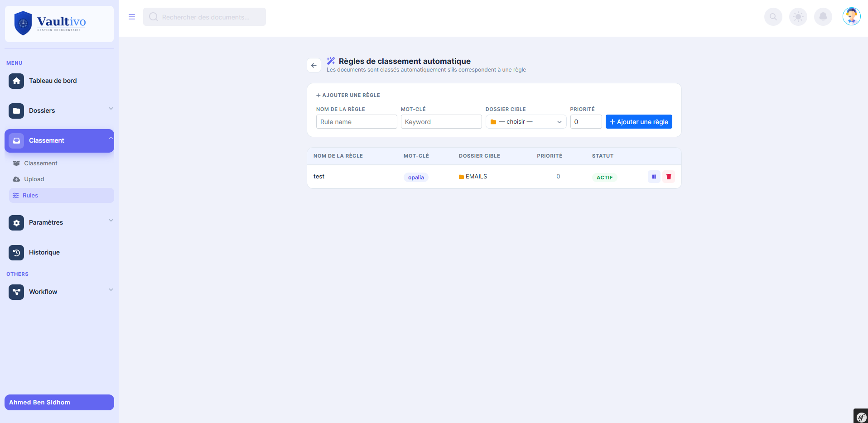Click the Ahmed Ben Sidhom user button
The image size is (868, 423).
[59, 403]
